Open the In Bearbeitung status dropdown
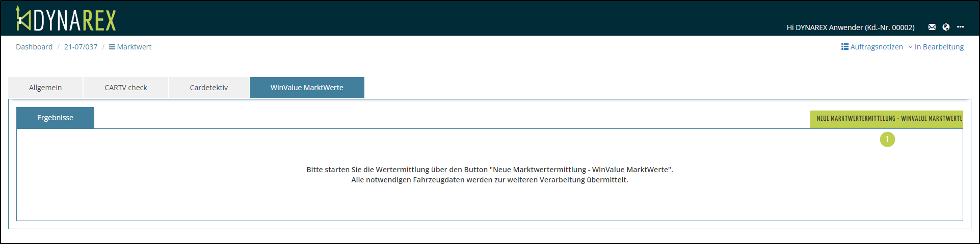The width and height of the screenshot is (980, 244). 939,47
